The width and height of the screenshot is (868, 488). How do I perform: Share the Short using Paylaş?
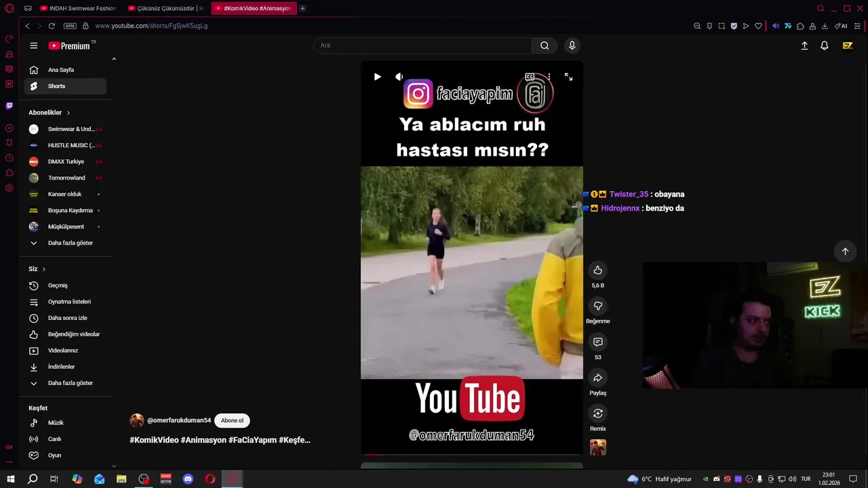pyautogui.click(x=597, y=378)
